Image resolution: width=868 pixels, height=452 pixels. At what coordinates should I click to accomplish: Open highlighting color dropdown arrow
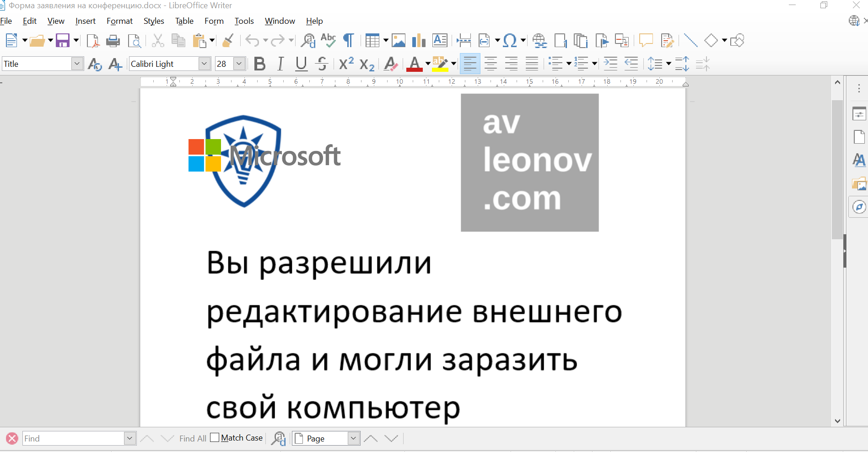pos(453,64)
